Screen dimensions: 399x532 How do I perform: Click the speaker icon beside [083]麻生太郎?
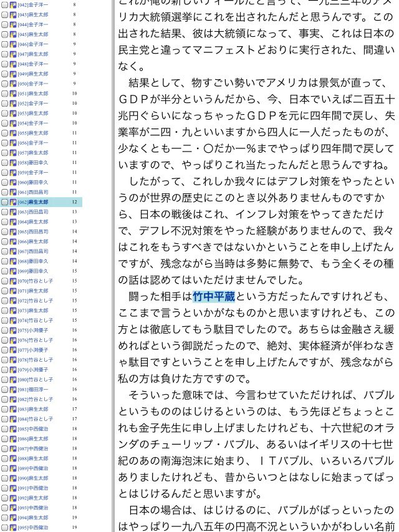click(13, 409)
